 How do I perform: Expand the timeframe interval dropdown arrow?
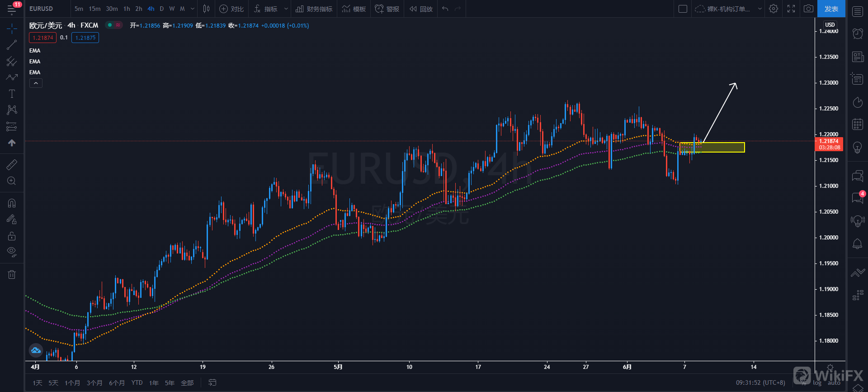193,9
